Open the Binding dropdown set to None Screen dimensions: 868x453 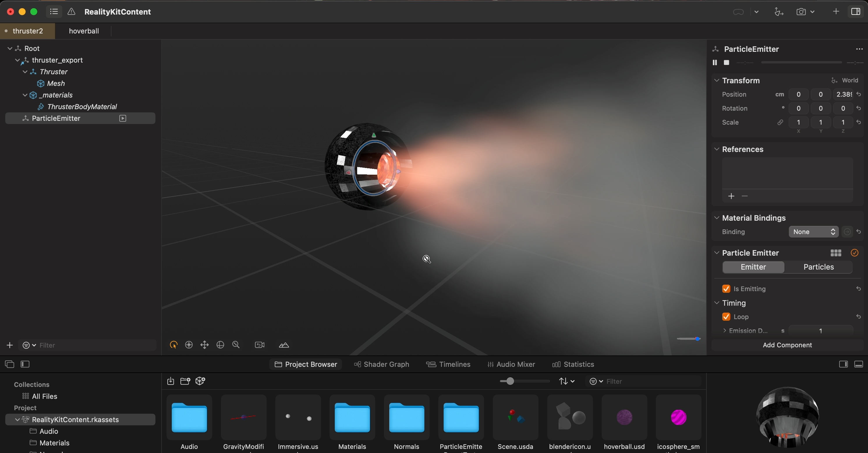[x=813, y=232]
